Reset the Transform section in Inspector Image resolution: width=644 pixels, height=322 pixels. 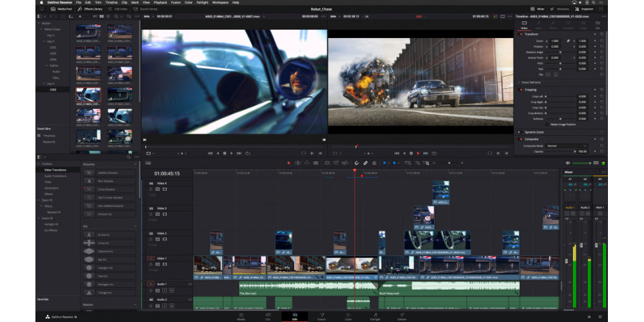coord(601,34)
